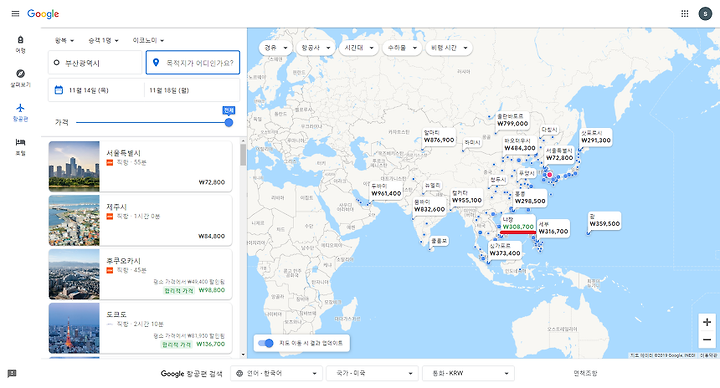Image resolution: width=720 pixels, height=388 pixels.
Task: Click the Beijing W484,300 map label
Action: click(x=520, y=145)
